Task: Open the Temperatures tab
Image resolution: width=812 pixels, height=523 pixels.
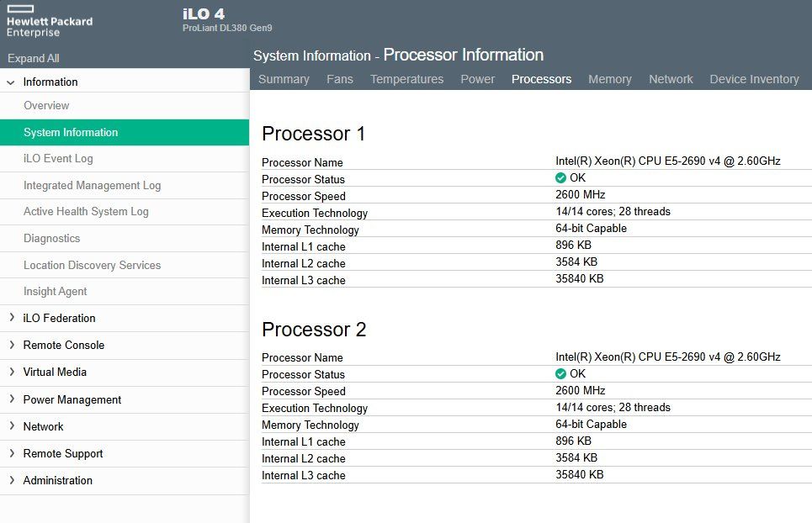Action: coord(406,79)
